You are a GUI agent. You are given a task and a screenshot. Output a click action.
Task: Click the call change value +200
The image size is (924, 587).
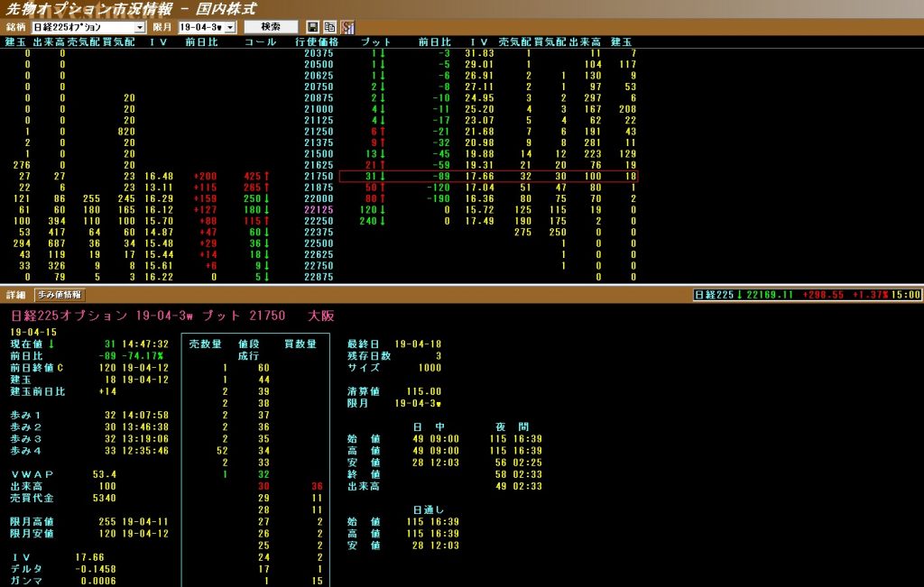coord(205,176)
